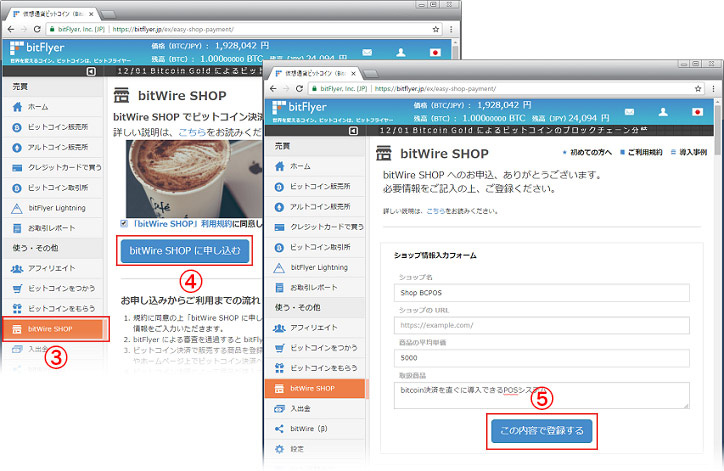Open bitWire (β) in front window sidebar
Viewport: 724px width, 471px height.
pos(315,429)
